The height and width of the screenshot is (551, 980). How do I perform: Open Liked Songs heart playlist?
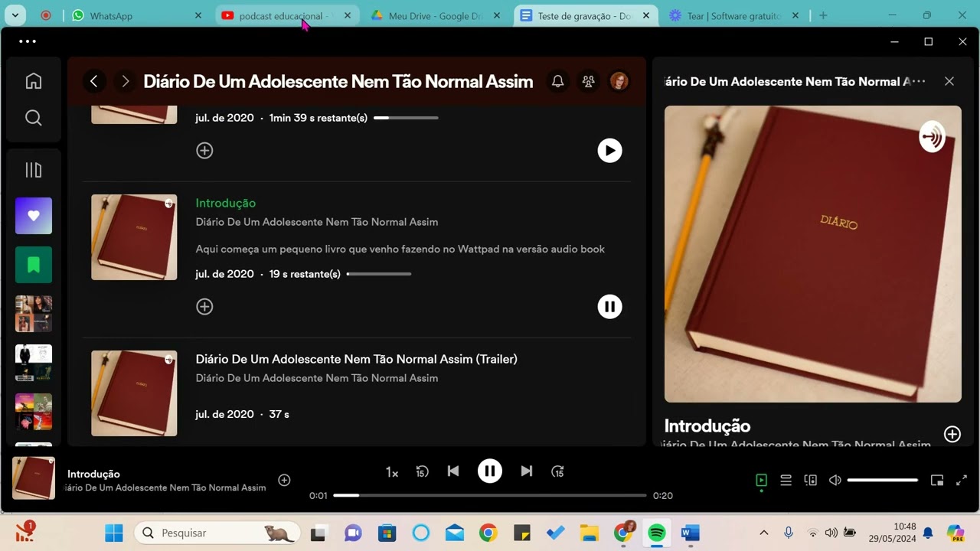point(34,216)
